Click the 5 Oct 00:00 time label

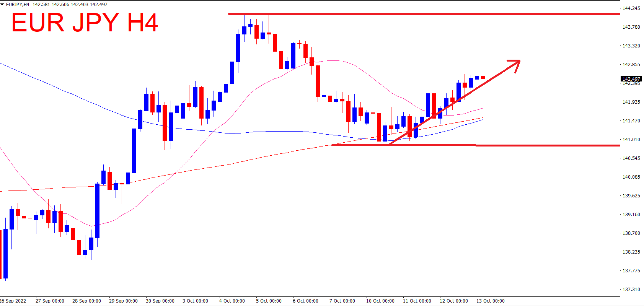pos(269,301)
